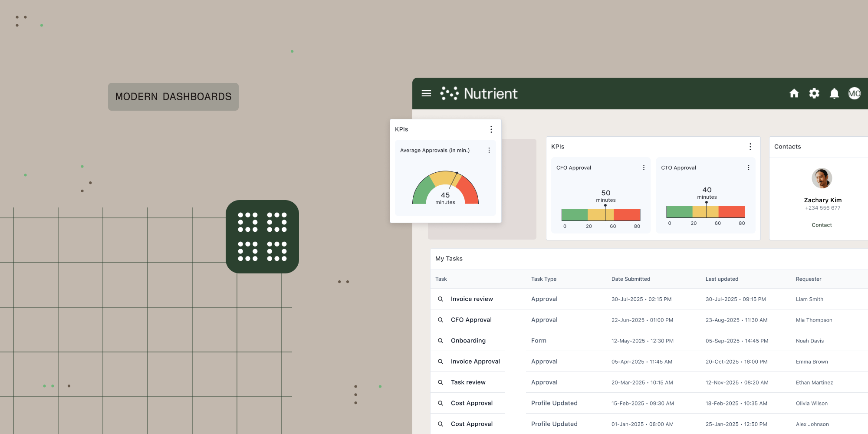This screenshot has height=434, width=868.
Task: Click the green zone of the CFO Approval gauge
Action: (574, 214)
